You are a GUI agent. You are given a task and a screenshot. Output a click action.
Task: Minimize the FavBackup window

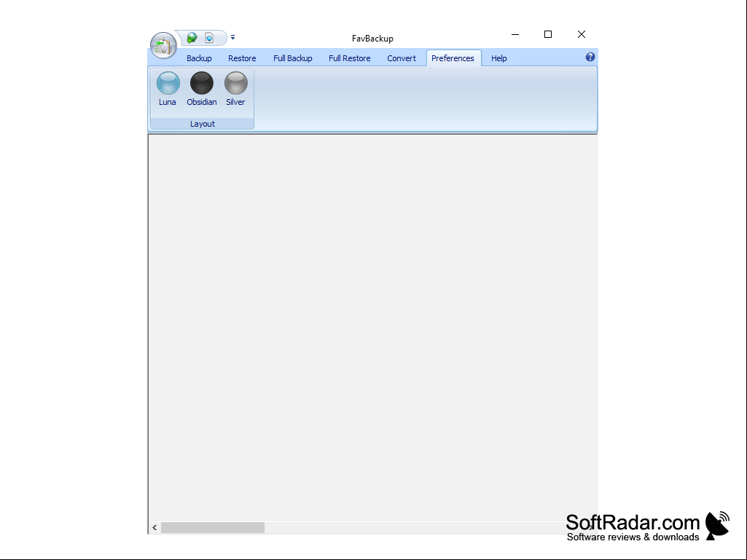[x=515, y=34]
